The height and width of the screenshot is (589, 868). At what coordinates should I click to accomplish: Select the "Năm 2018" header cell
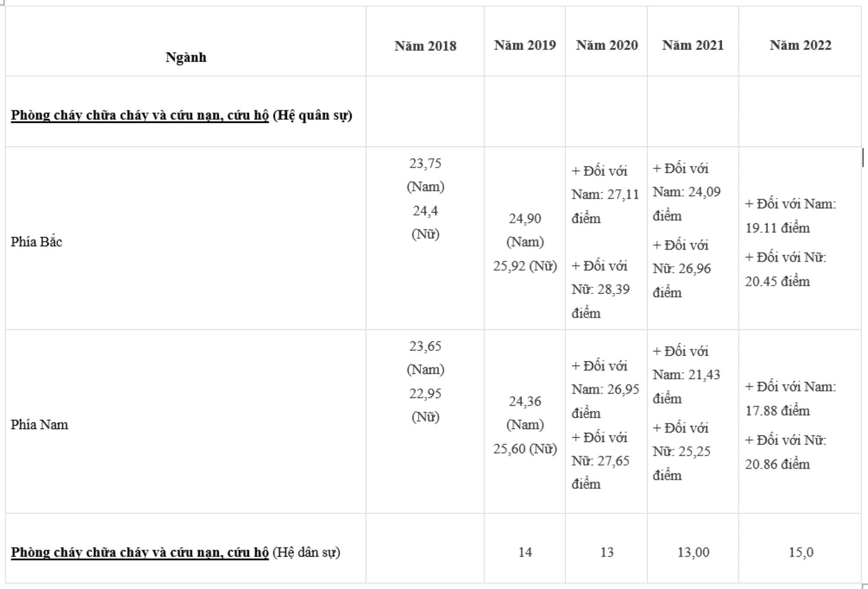pyautogui.click(x=425, y=46)
